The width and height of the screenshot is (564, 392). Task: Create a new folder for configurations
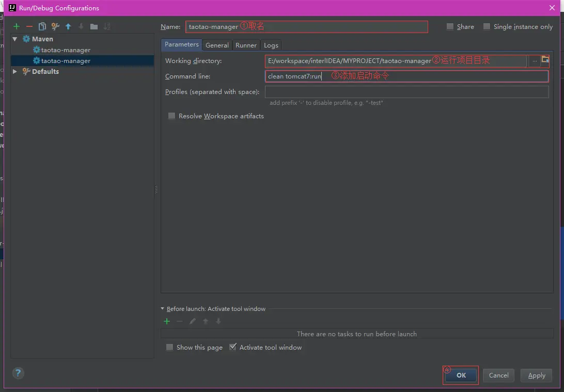[94, 26]
